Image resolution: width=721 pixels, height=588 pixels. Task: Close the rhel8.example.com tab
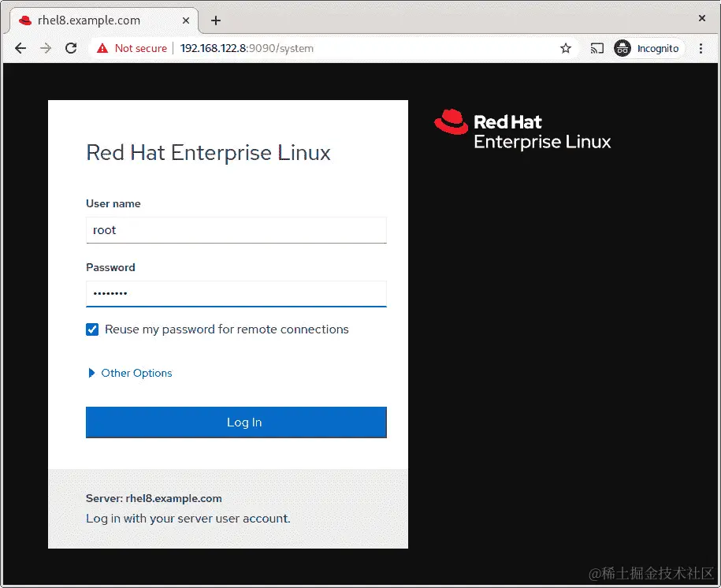186,20
